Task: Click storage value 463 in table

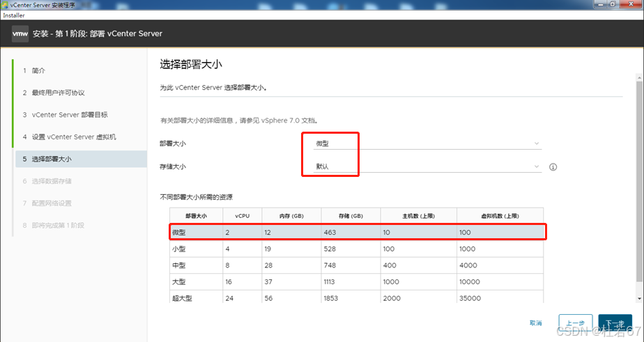Action: pyautogui.click(x=351, y=233)
